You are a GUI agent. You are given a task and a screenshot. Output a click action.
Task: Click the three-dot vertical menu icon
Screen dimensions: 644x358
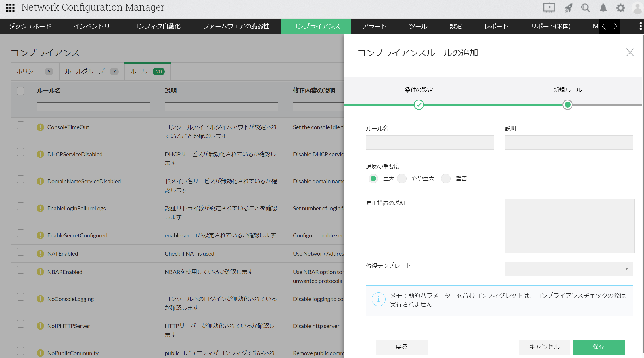point(640,26)
